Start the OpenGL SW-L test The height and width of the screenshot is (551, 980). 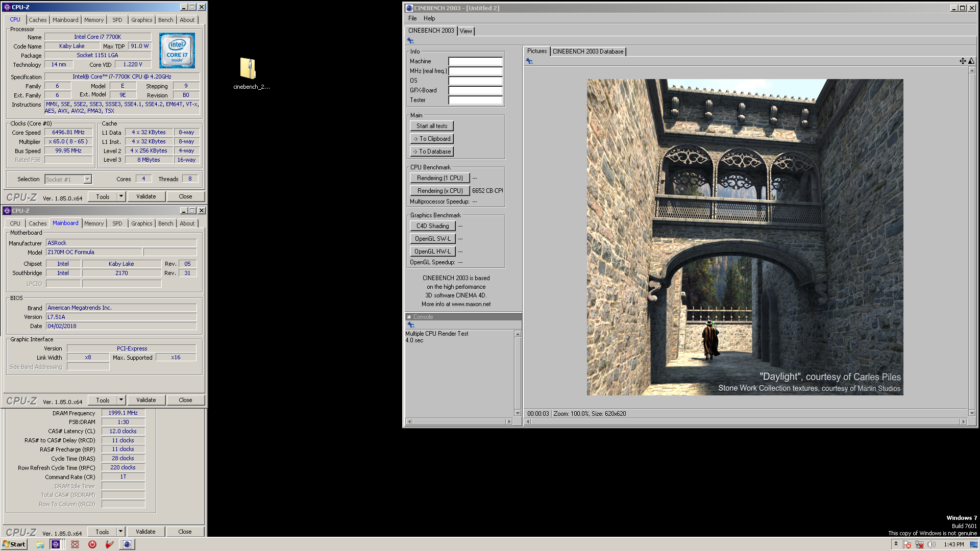[433, 239]
